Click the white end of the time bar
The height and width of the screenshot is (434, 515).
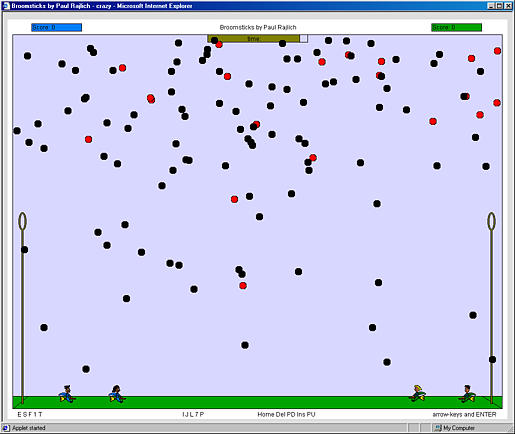(x=304, y=39)
